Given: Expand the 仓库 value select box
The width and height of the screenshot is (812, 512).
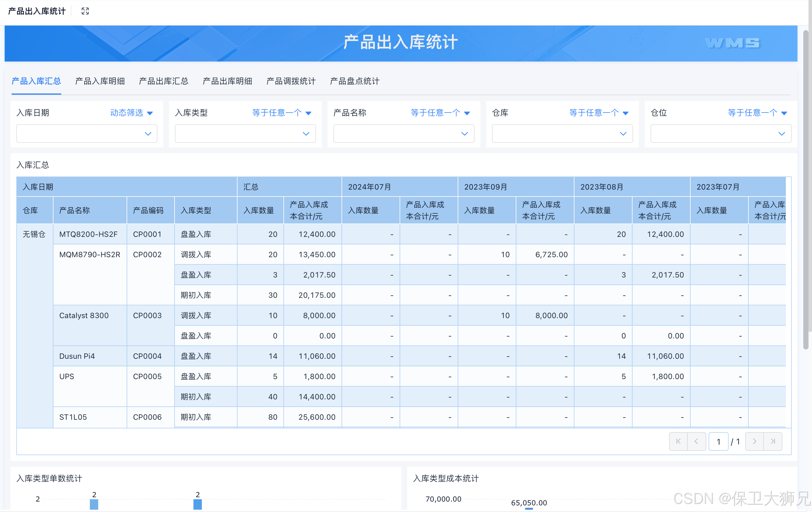Looking at the screenshot, I should pyautogui.click(x=562, y=134).
